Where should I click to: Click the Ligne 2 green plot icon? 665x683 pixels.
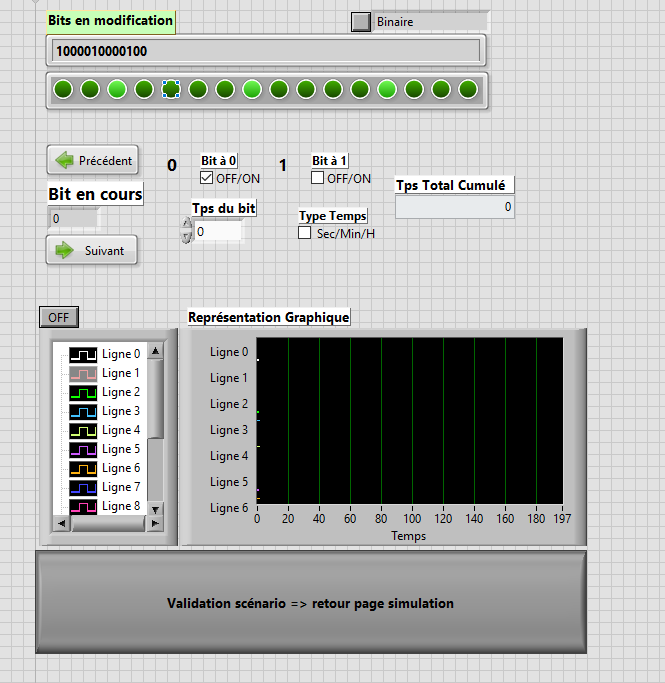pos(83,392)
